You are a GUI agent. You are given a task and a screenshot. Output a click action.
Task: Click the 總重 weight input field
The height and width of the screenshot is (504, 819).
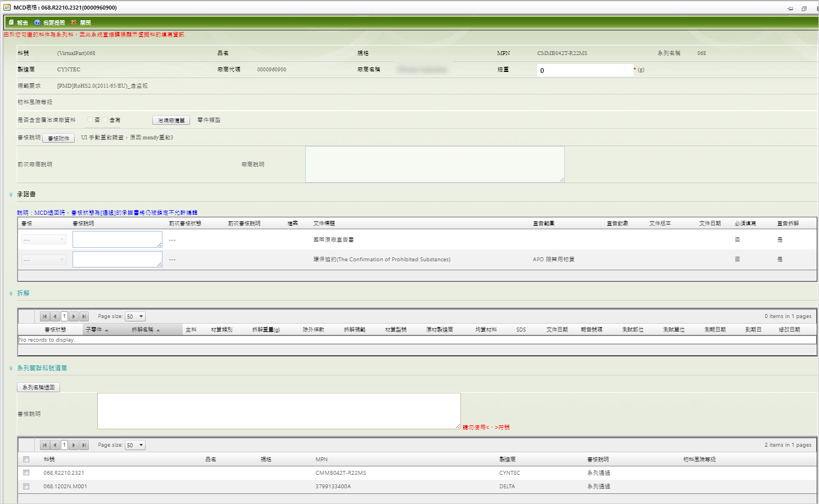tap(585, 70)
